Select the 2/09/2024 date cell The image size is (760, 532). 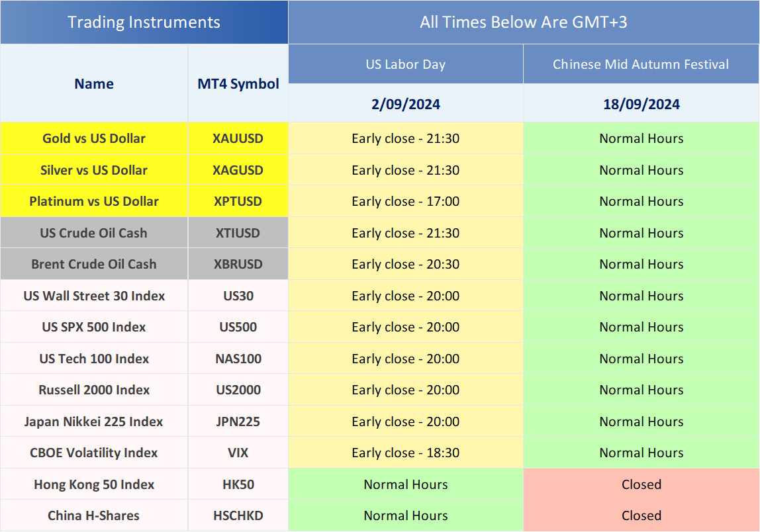tap(405, 104)
